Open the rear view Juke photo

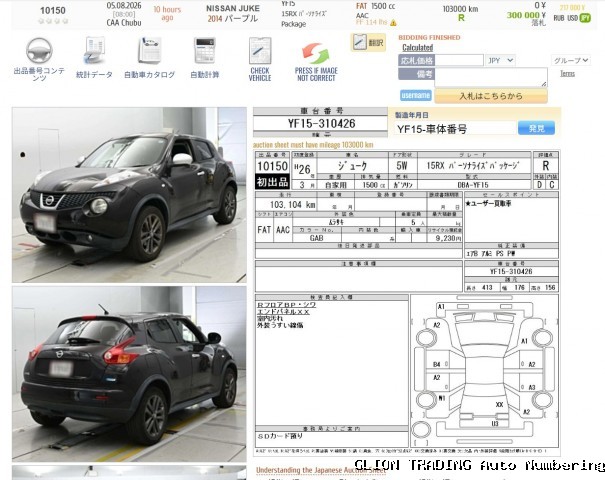pos(129,374)
